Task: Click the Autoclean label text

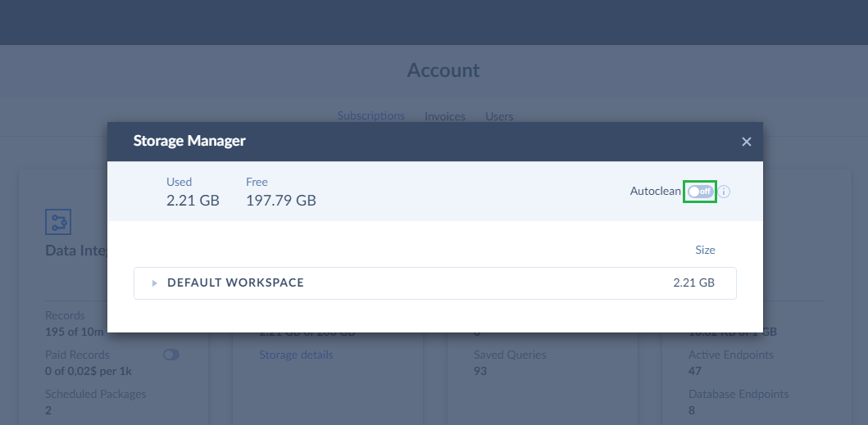Action: point(656,192)
